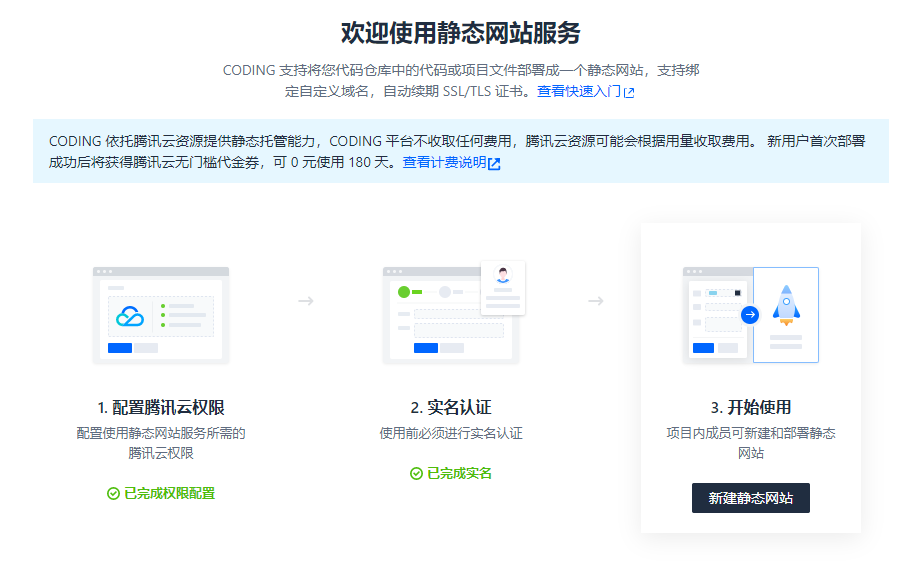Click the real-name verification illustration

pyautogui.click(x=453, y=313)
